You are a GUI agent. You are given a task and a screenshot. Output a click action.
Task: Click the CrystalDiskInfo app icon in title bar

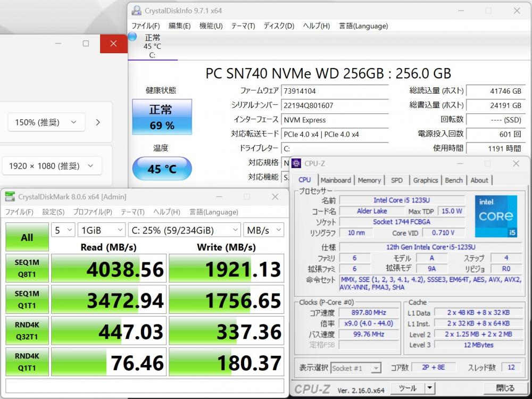click(136, 11)
